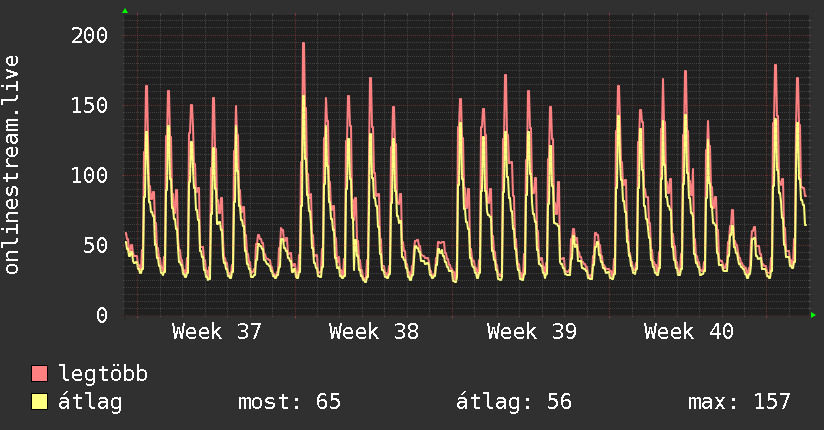Click the Week 39 axis label
Image resolution: width=824 pixels, height=430 pixels.
point(531,332)
